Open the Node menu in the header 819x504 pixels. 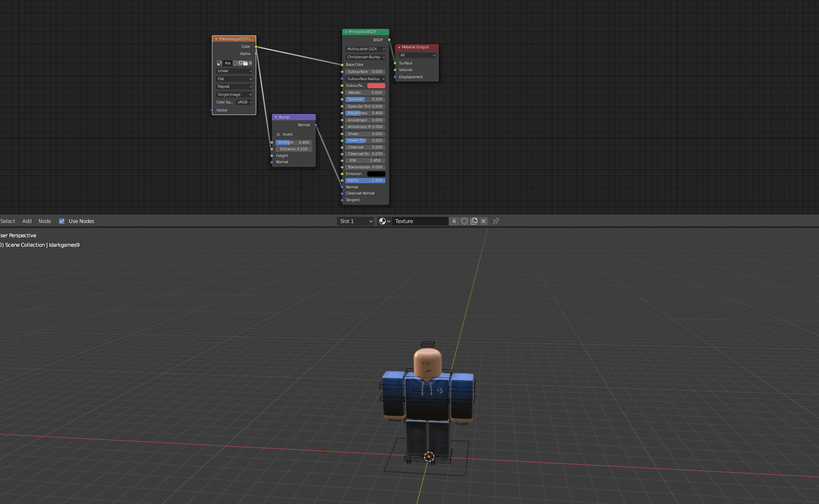click(45, 221)
